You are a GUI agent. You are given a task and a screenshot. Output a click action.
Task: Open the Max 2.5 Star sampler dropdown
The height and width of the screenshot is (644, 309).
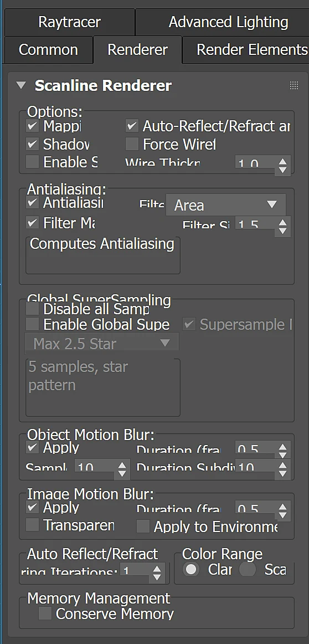102,343
